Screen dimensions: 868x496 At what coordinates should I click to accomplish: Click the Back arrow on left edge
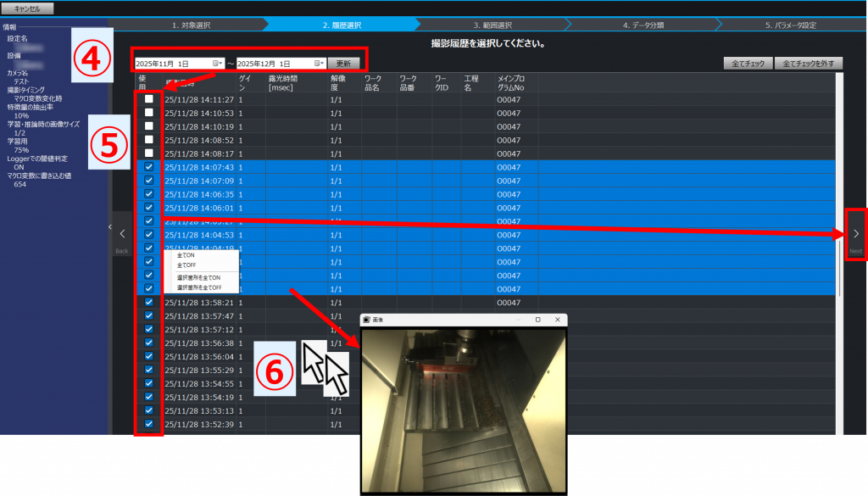(122, 233)
